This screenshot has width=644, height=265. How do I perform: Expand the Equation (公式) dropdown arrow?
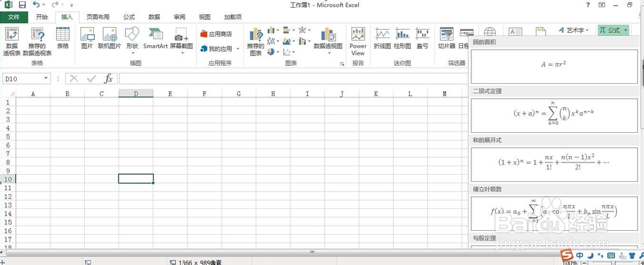tap(625, 30)
